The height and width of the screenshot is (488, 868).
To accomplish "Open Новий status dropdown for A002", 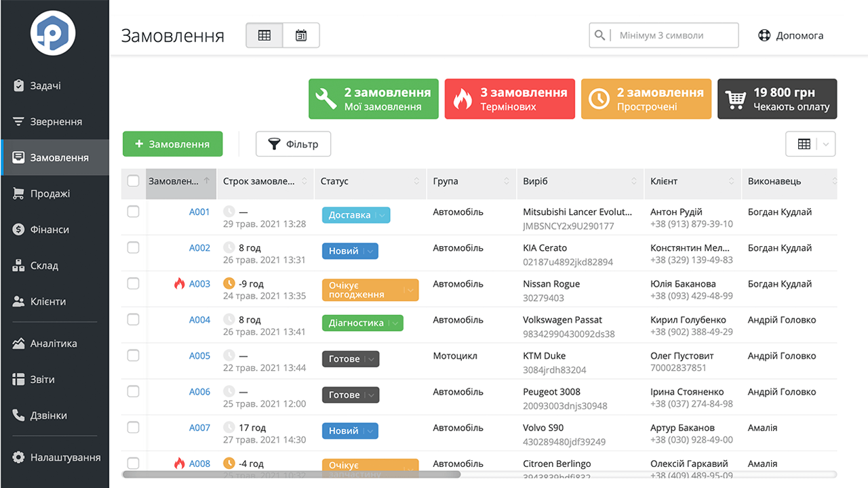I will [x=350, y=251].
